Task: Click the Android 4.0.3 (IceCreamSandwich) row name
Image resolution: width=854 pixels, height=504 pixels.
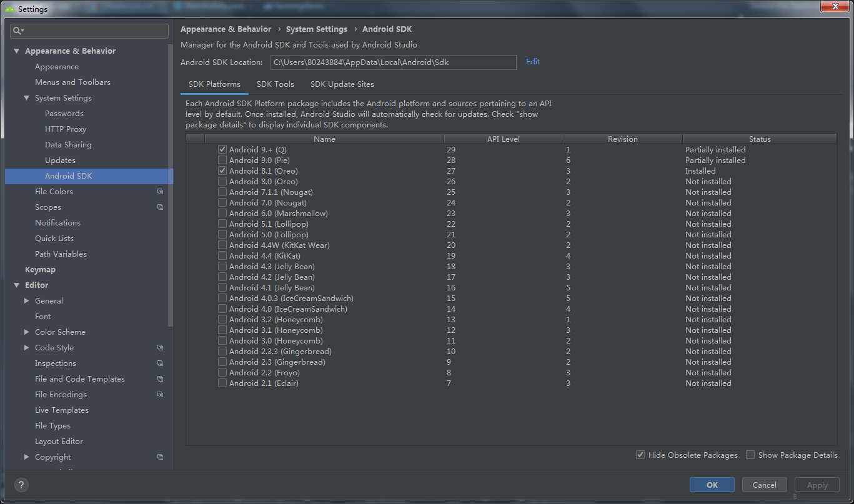Action: pyautogui.click(x=291, y=299)
